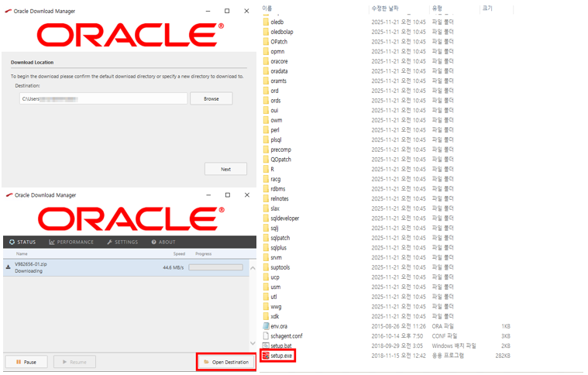This screenshot has height=375, width=588.
Task: Sort files by the 이름 column header
Action: (x=267, y=9)
